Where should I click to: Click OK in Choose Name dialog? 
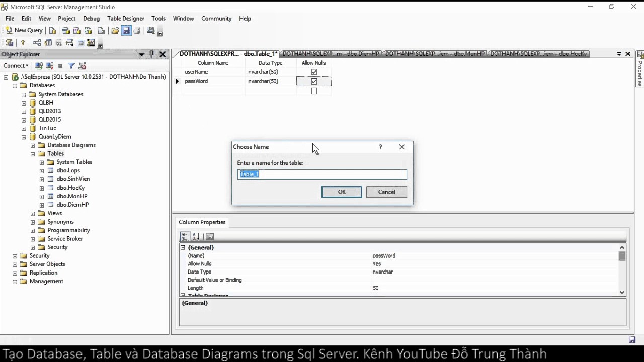[342, 192]
